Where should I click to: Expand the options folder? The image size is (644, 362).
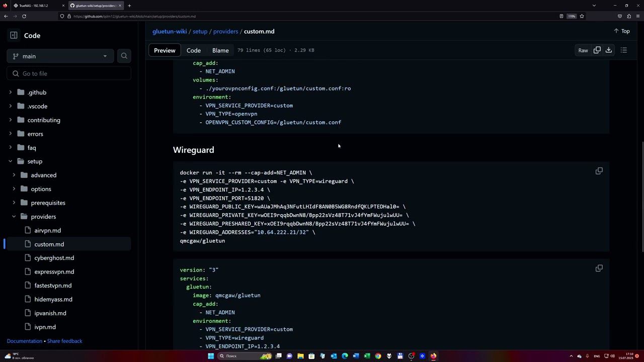[x=14, y=189]
